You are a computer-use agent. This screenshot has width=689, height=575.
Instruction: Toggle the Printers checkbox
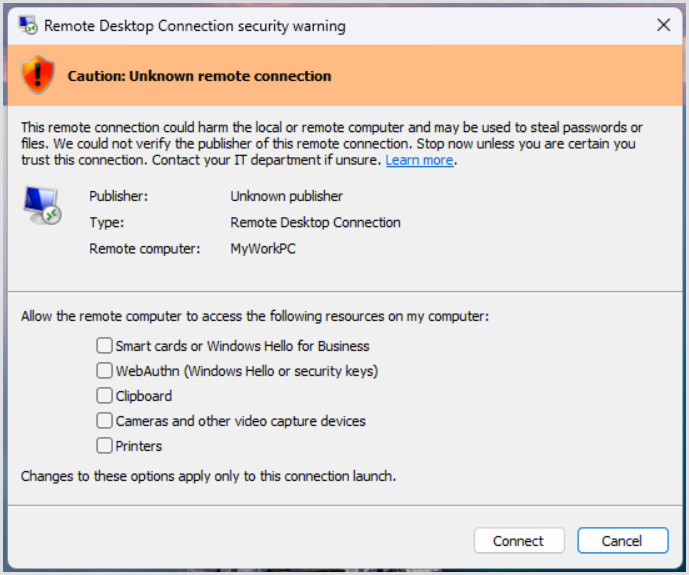pyautogui.click(x=105, y=446)
